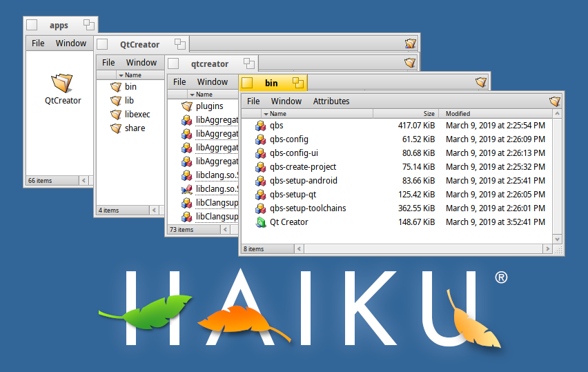Open File menu in the bin window
This screenshot has width=588, height=372.
(x=253, y=101)
